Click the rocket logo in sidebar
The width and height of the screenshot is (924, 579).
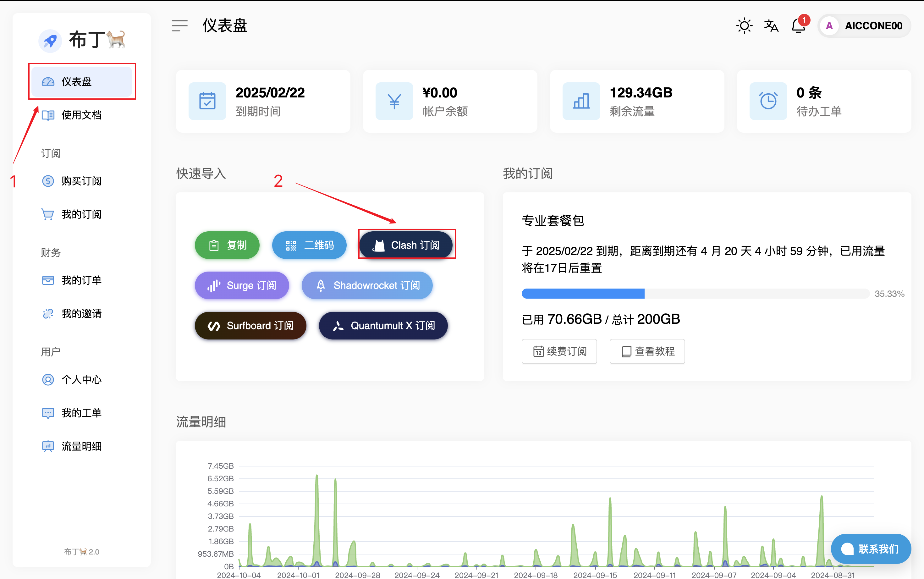tap(50, 40)
